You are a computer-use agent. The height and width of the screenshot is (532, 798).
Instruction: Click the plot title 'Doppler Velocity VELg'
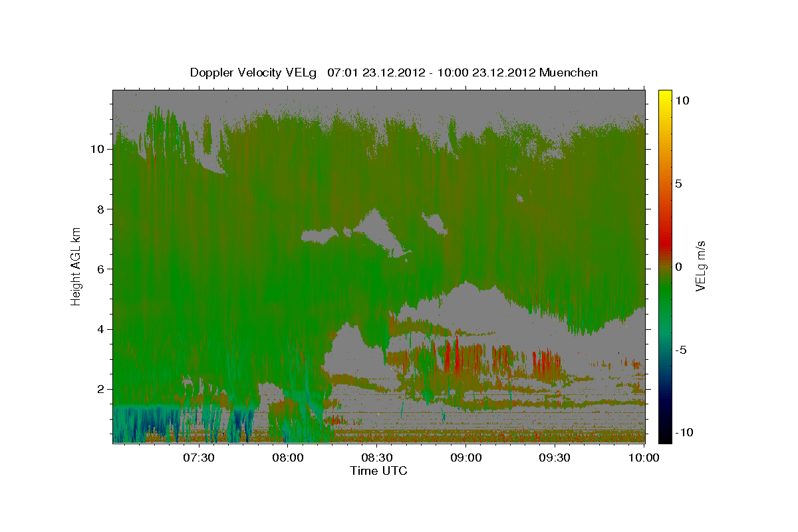point(254,72)
